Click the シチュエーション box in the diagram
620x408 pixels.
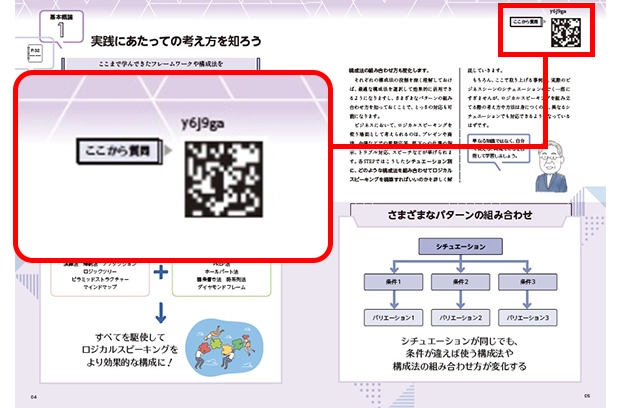461,246
